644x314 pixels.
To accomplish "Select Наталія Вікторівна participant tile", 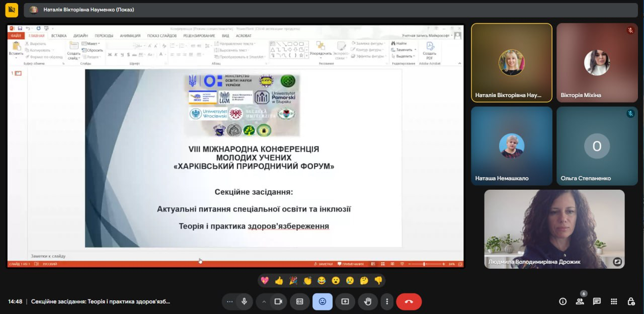I will 512,63.
